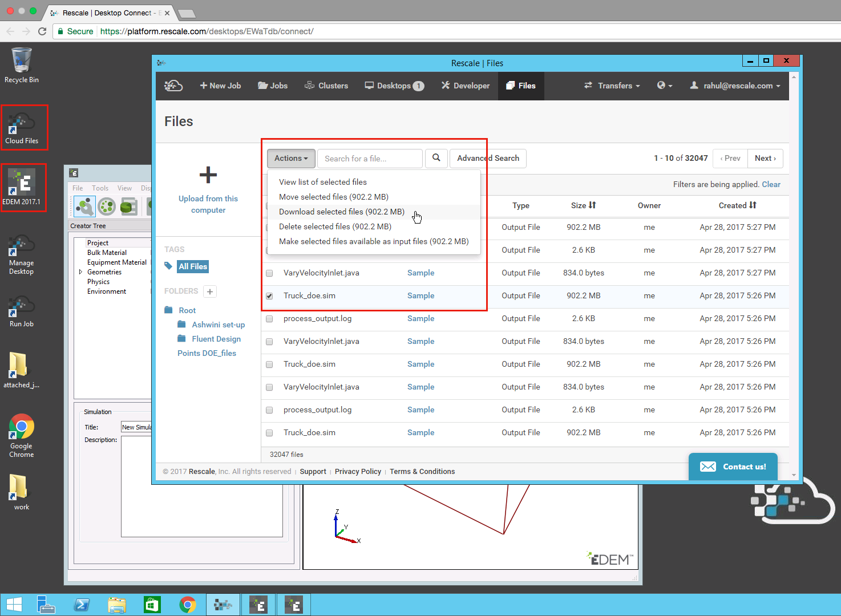Click the Contact us! button

pyautogui.click(x=733, y=467)
